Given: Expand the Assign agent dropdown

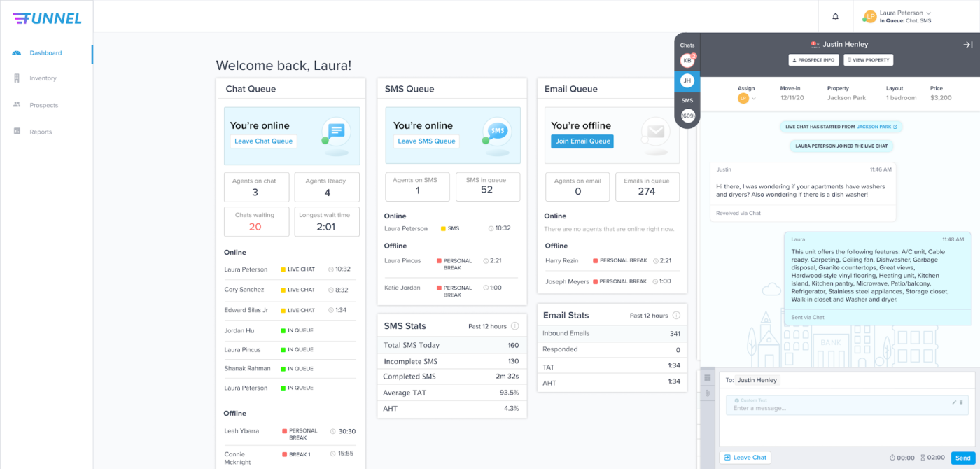Looking at the screenshot, I should 748,99.
